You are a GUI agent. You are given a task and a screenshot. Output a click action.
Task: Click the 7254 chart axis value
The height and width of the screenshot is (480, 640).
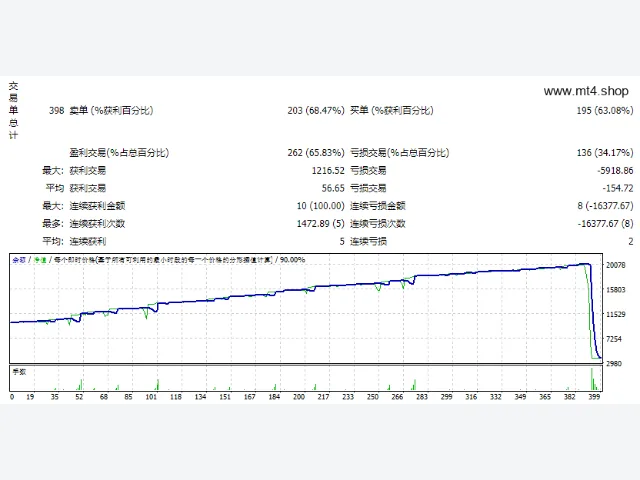pyautogui.click(x=614, y=339)
